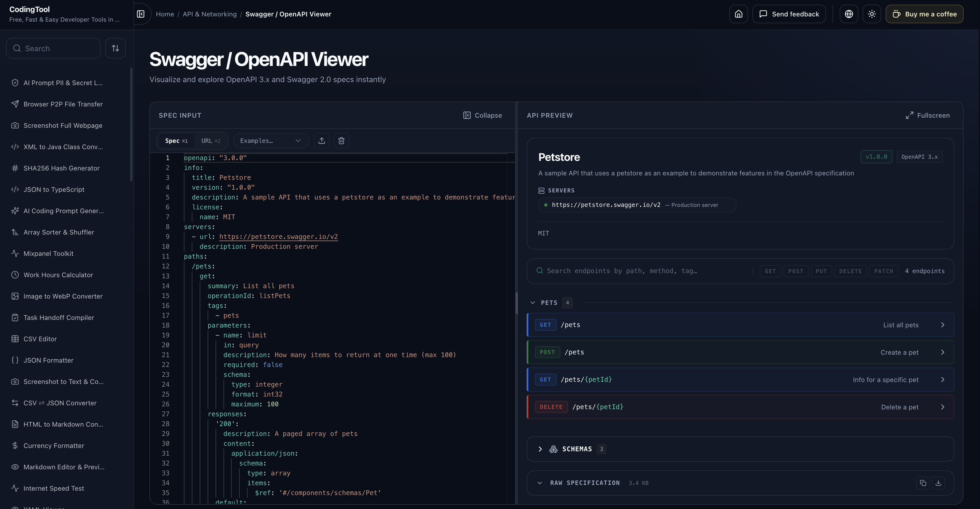Viewport: 980px width, 509px height.
Task: Switch theme with the sun icon
Action: click(872, 14)
